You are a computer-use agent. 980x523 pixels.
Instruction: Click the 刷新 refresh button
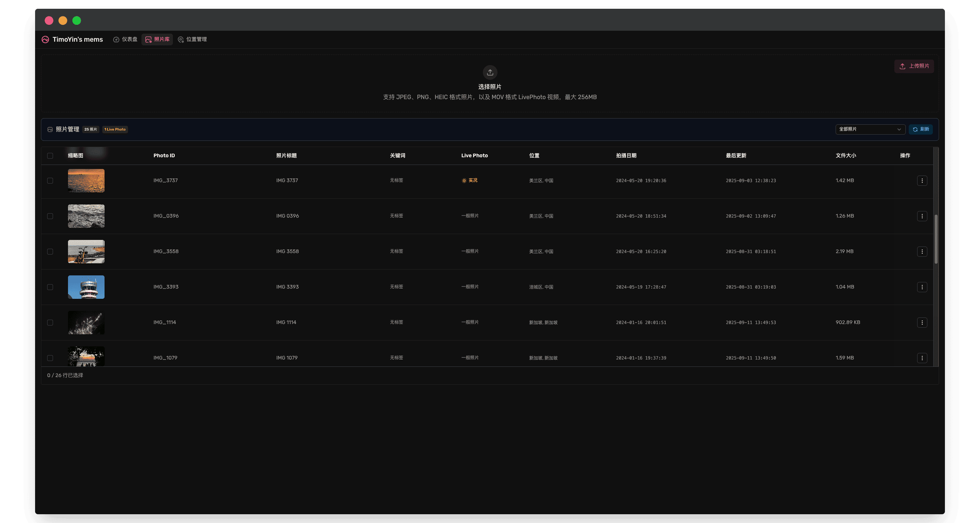click(921, 129)
